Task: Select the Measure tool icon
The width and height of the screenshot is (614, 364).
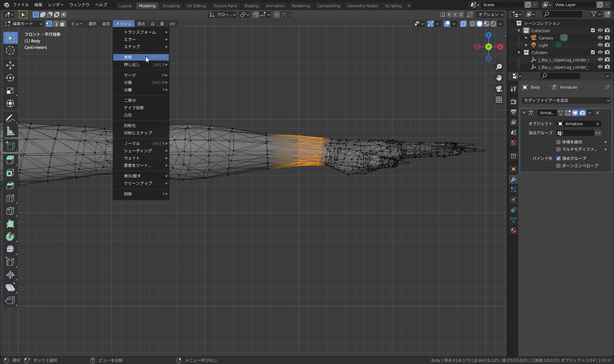Action: pos(10,131)
